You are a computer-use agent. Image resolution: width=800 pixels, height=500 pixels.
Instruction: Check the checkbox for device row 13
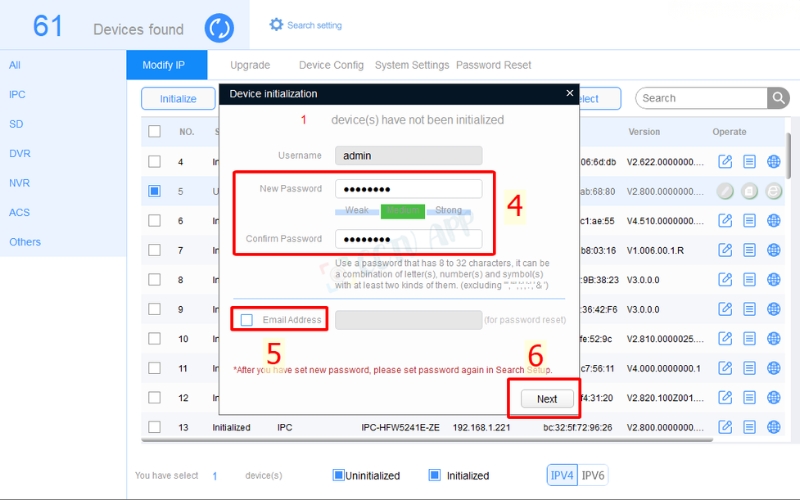point(154,427)
